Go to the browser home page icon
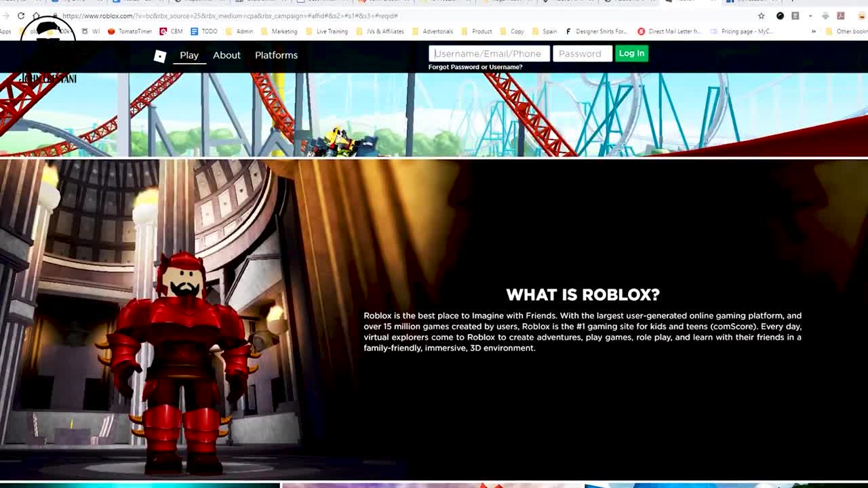Screen dimensions: 868x488 (36, 16)
